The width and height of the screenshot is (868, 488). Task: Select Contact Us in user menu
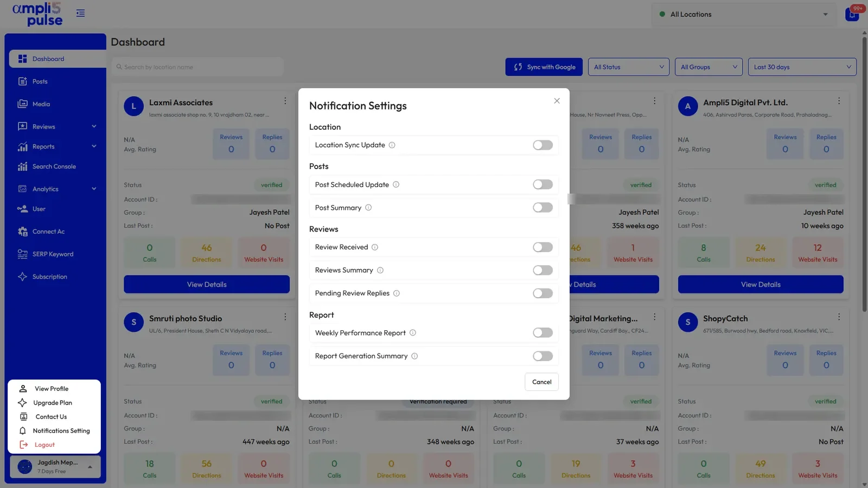[51, 417]
